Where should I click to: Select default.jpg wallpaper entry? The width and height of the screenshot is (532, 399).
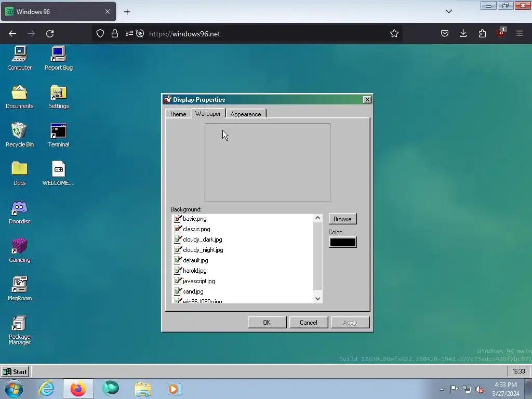[243, 260]
